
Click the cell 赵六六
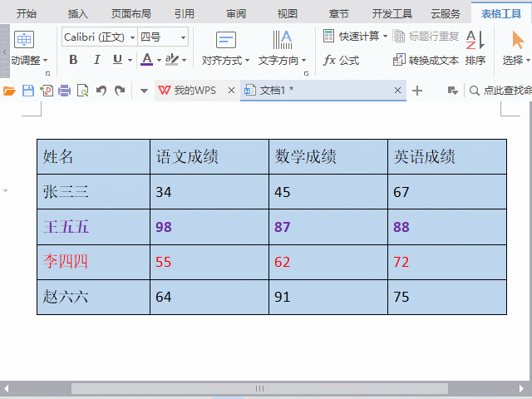coord(94,297)
